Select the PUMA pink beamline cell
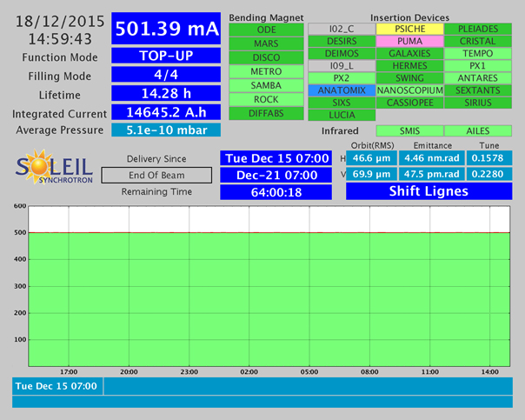 pyautogui.click(x=409, y=41)
